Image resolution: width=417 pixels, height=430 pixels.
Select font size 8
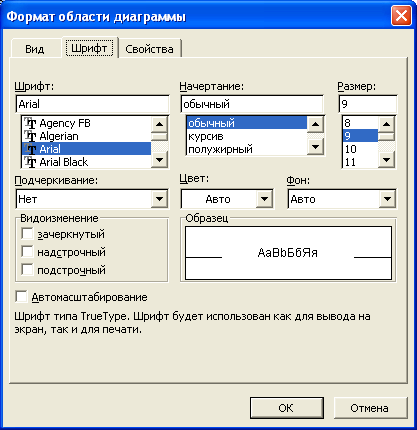pyautogui.click(x=360, y=123)
